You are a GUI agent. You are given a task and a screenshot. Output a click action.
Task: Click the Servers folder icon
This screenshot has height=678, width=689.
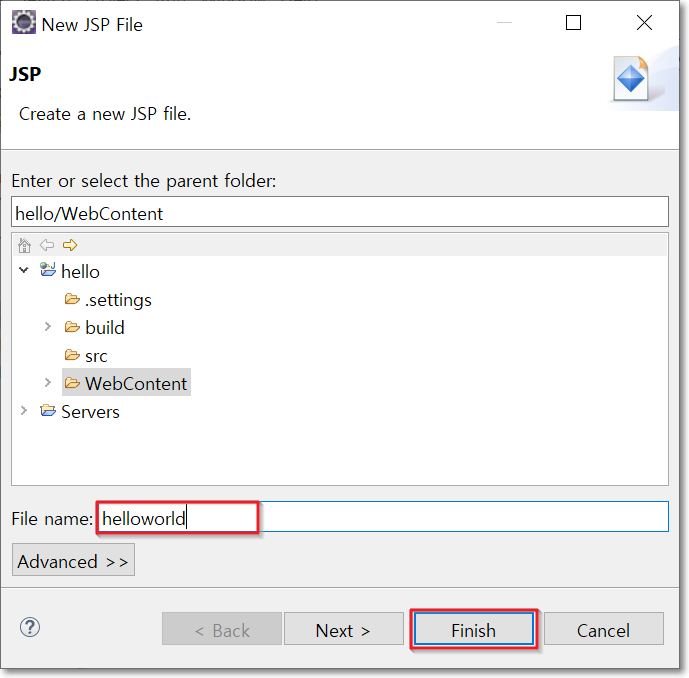tap(48, 411)
